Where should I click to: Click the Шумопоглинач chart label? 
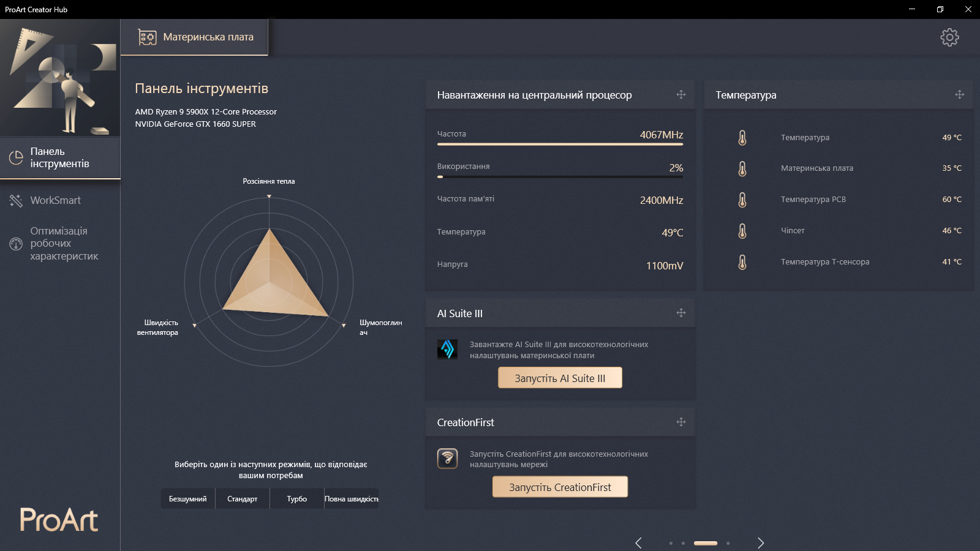point(381,328)
